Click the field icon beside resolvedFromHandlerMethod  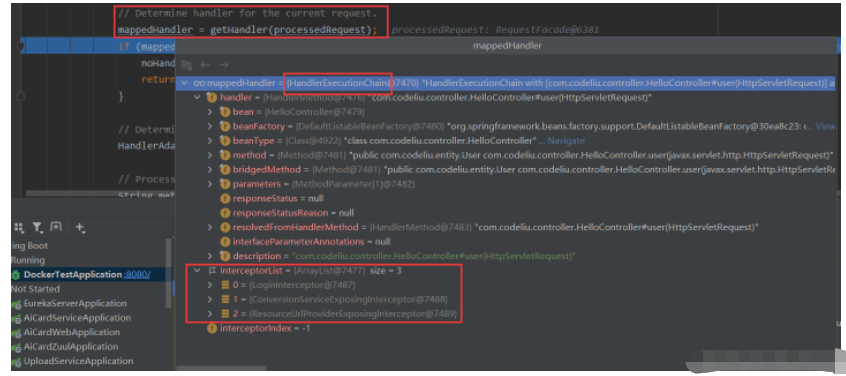coord(225,227)
